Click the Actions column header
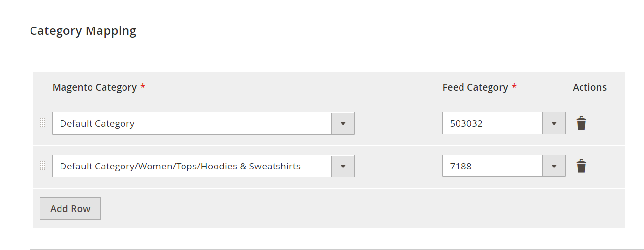Screen dimensions: 644x250 589,87
